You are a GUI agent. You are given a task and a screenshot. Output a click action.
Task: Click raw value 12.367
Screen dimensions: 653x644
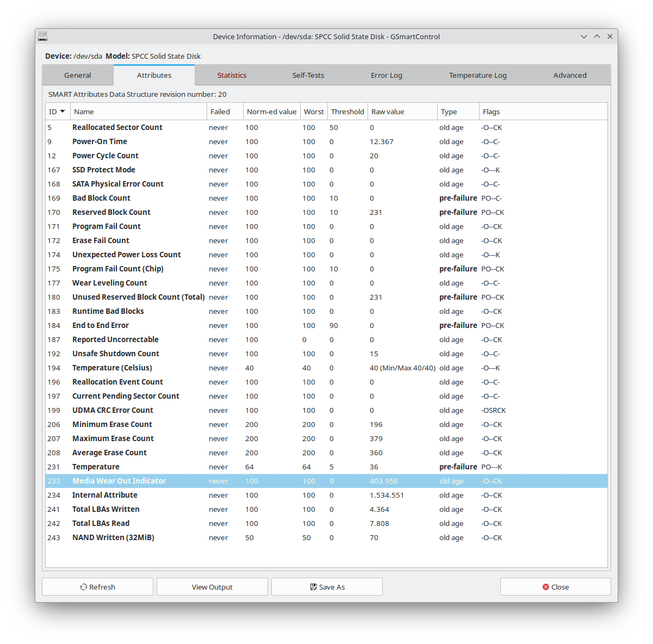pyautogui.click(x=381, y=141)
